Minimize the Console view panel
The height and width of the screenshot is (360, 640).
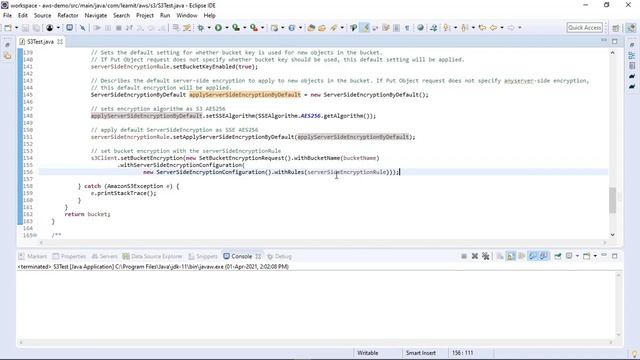[604, 256]
